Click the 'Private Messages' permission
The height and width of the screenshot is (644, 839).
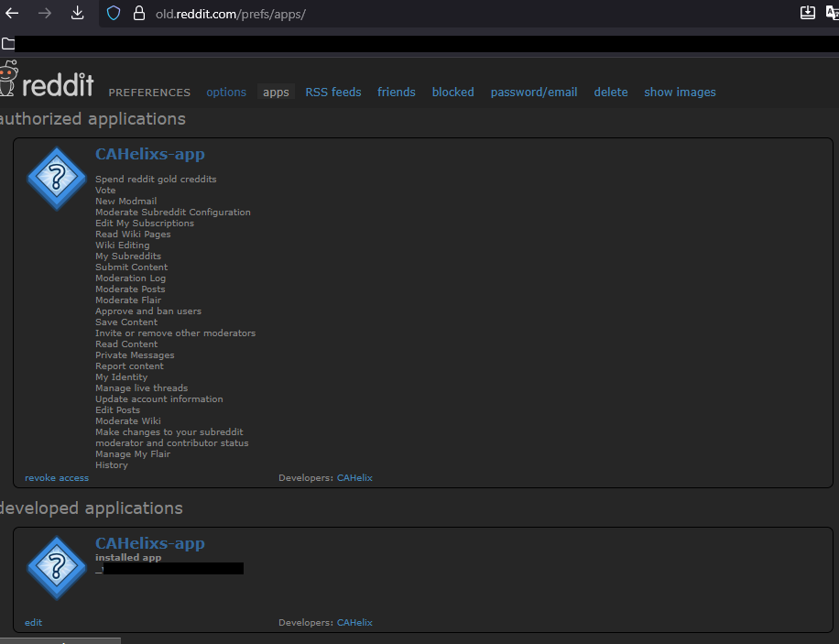point(135,355)
